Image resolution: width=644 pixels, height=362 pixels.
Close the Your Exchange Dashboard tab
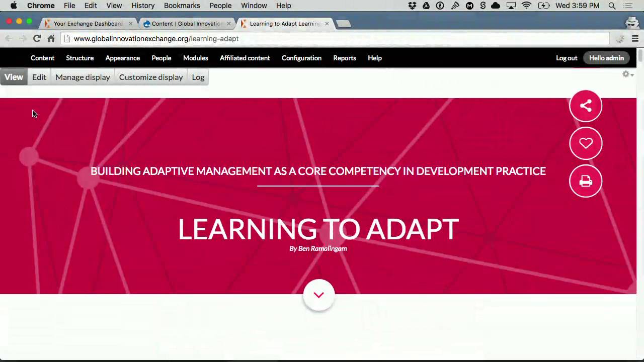130,24
